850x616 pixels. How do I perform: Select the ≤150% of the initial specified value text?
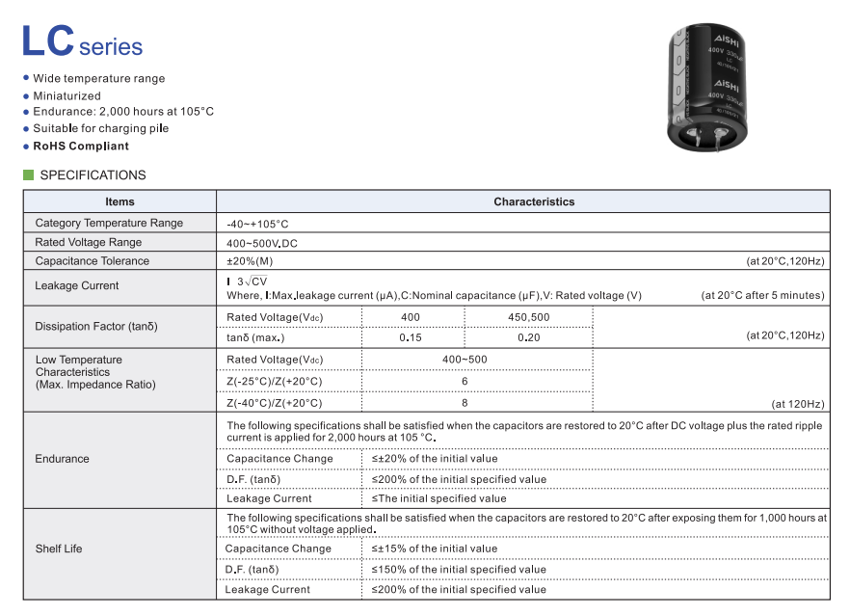pyautogui.click(x=459, y=569)
